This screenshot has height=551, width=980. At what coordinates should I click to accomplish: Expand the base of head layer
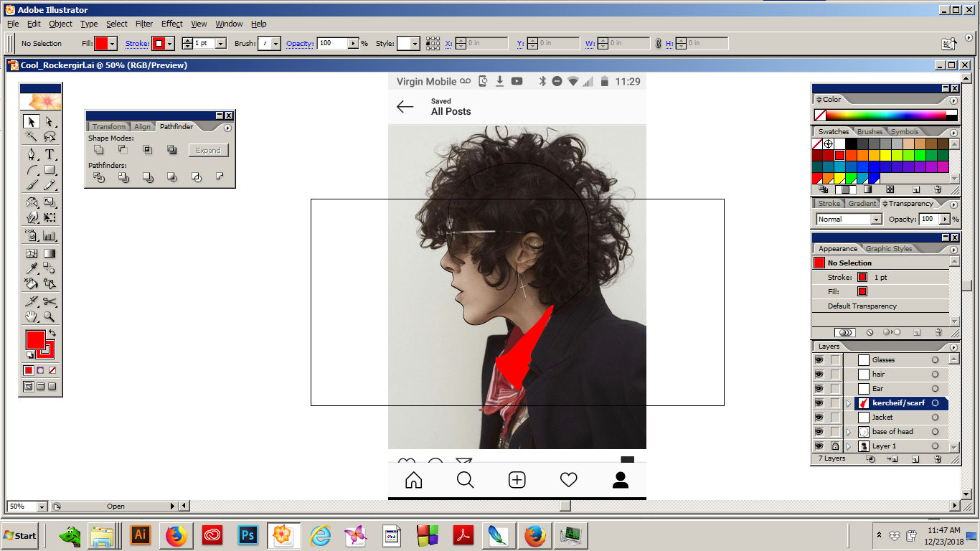coord(849,432)
